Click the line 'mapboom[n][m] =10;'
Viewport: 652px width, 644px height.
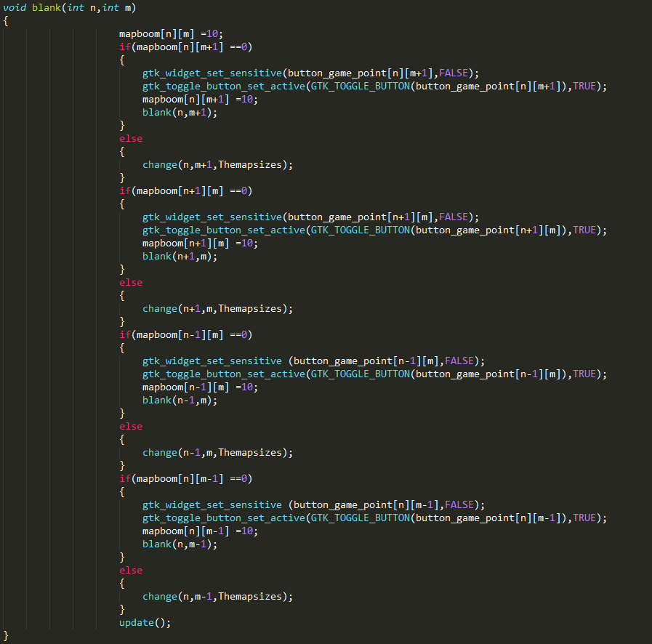click(171, 34)
